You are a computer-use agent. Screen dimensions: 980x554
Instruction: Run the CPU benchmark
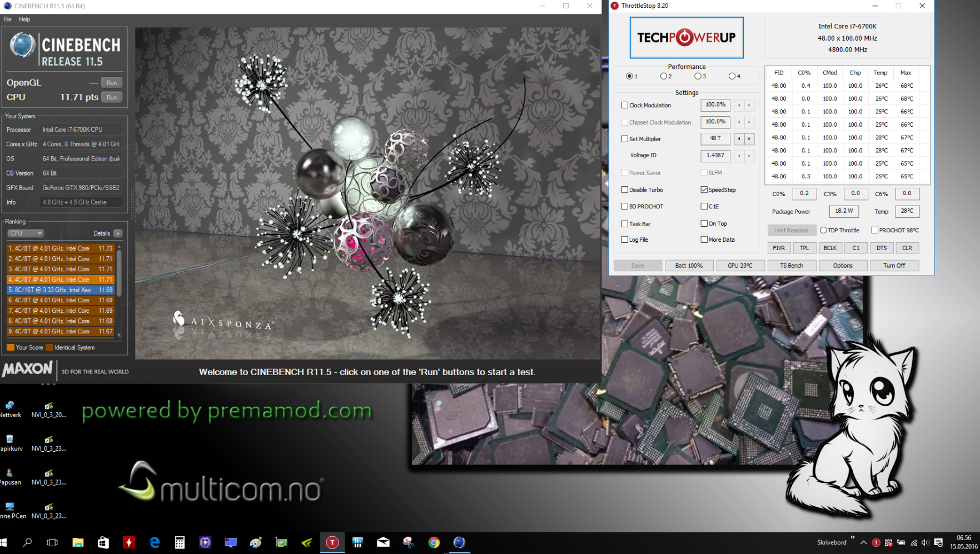pos(112,97)
